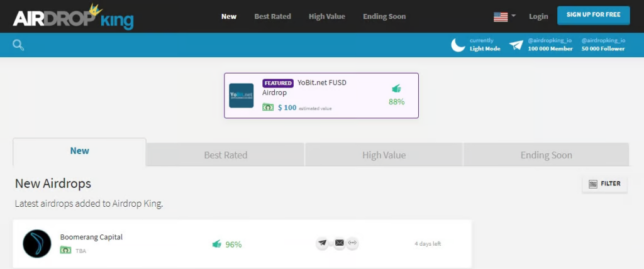Click the thumbs up icon above 88%
The image size is (644, 269).
point(396,89)
